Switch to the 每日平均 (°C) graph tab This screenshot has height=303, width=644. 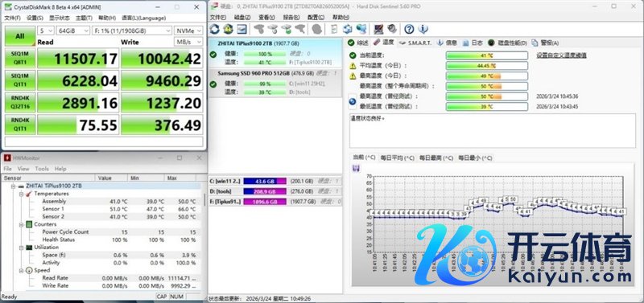(397, 158)
